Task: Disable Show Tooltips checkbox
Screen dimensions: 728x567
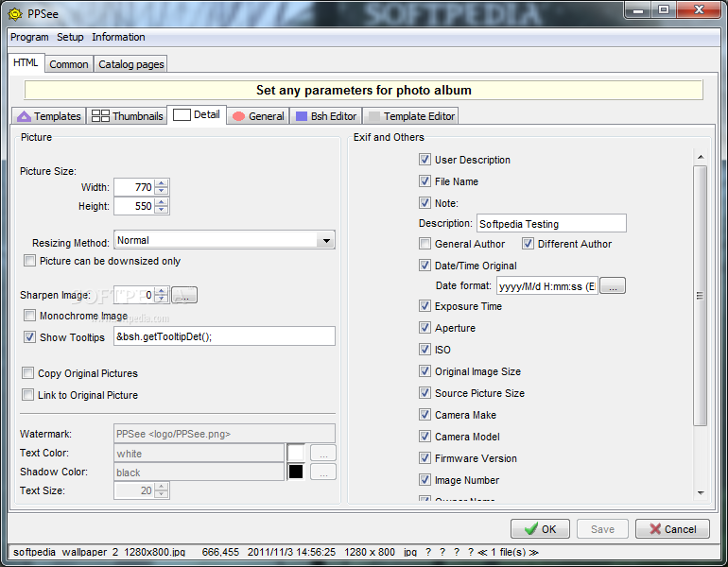Action: [x=29, y=337]
